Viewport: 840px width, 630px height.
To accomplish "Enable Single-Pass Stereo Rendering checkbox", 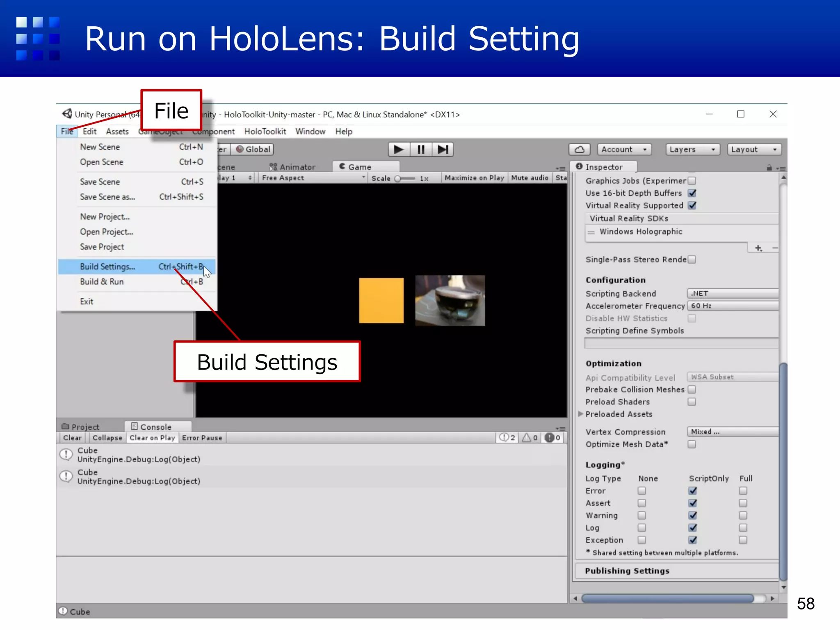I will (x=692, y=259).
